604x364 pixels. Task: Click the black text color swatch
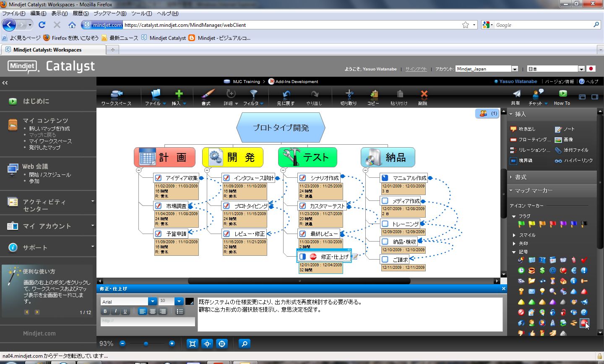pos(190,302)
